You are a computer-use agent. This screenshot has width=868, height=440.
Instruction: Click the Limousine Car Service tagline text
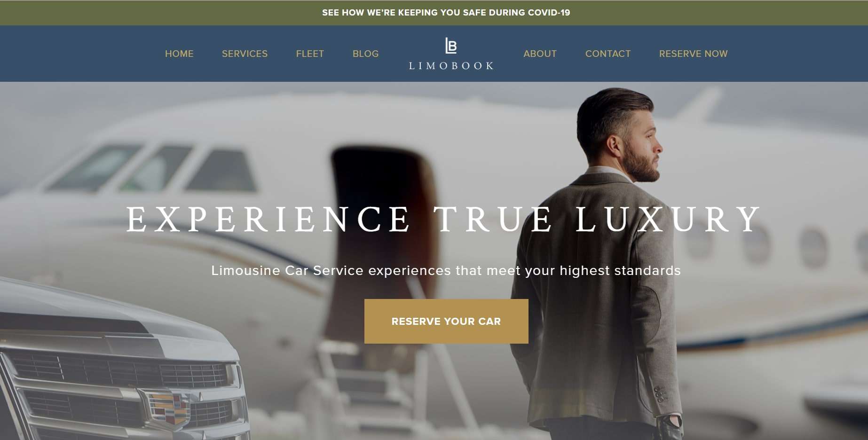(x=446, y=271)
